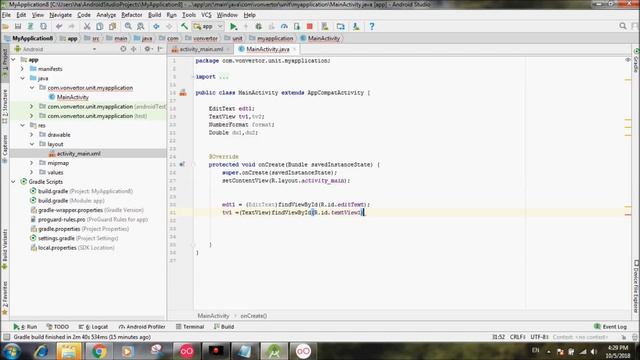Toggle the bottom Build tool window
This screenshot has height=360, width=640.
click(x=224, y=327)
